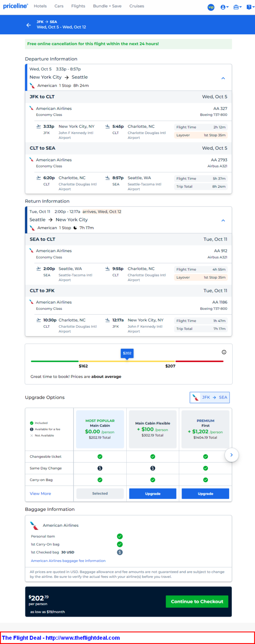Click the Selected Main Cabin button
255x644 pixels.
[x=100, y=494]
